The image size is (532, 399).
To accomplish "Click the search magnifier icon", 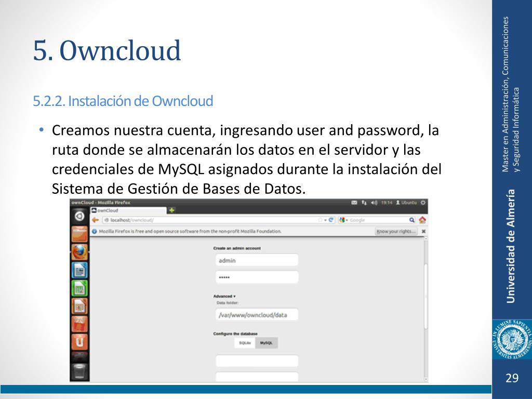I will tap(411, 220).
